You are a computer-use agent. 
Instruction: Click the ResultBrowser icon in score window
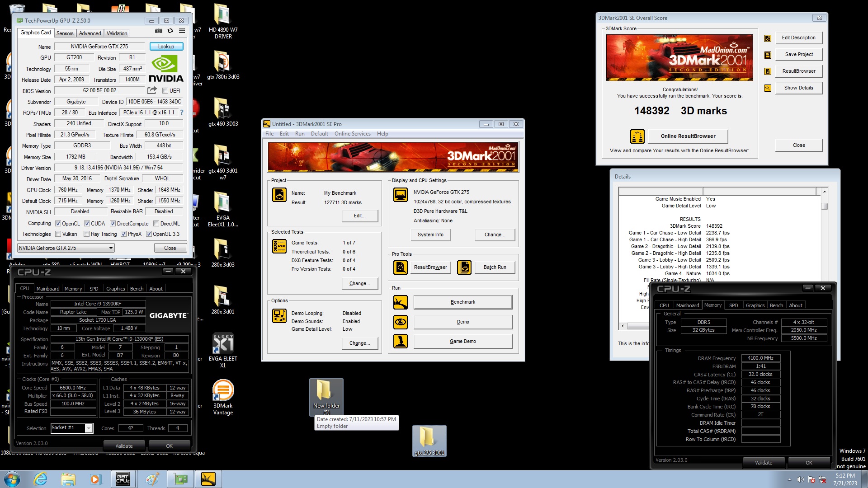point(768,71)
